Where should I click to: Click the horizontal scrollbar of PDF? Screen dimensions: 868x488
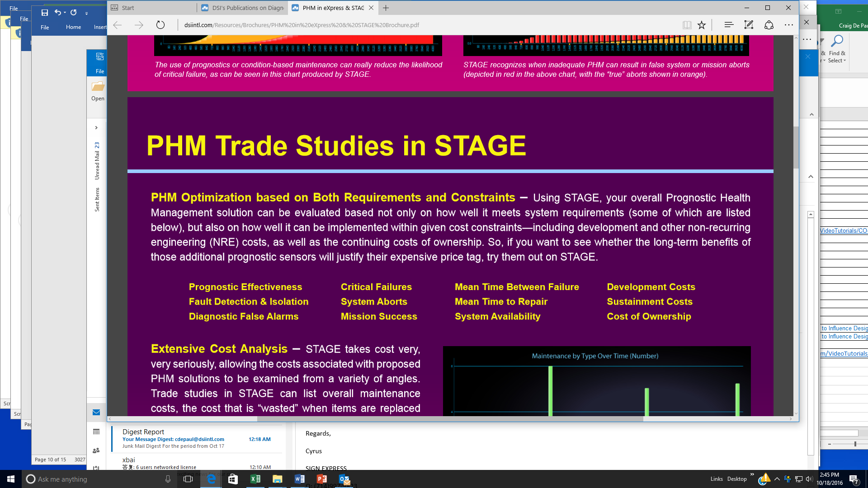click(450, 419)
